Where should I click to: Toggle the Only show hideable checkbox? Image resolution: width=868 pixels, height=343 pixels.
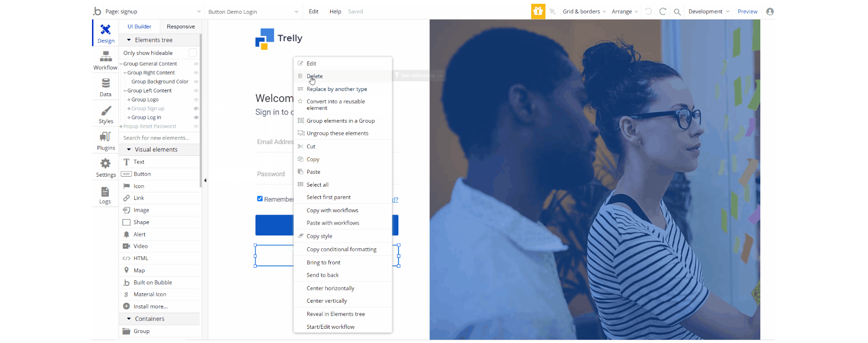click(x=193, y=53)
